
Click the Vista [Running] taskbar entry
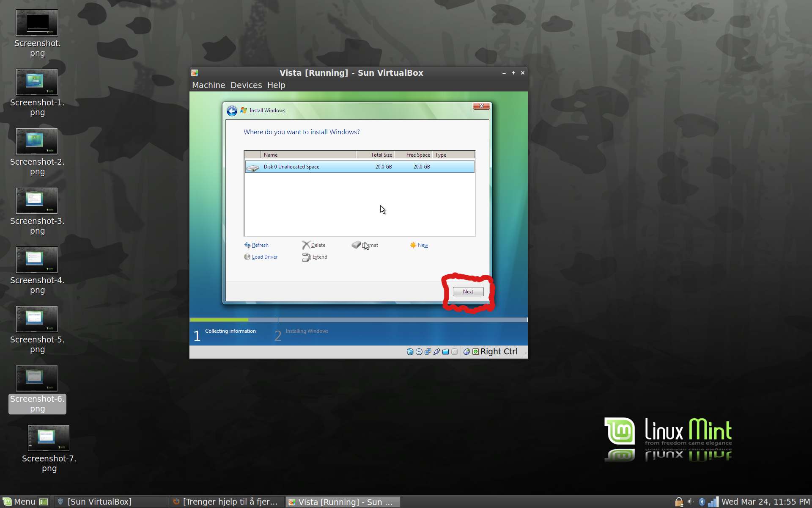click(x=343, y=502)
